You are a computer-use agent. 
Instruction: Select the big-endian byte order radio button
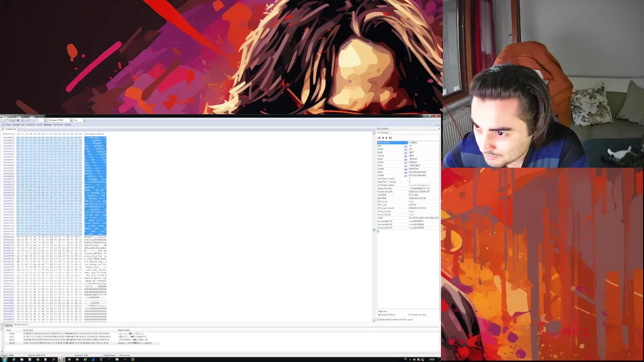[410, 315]
